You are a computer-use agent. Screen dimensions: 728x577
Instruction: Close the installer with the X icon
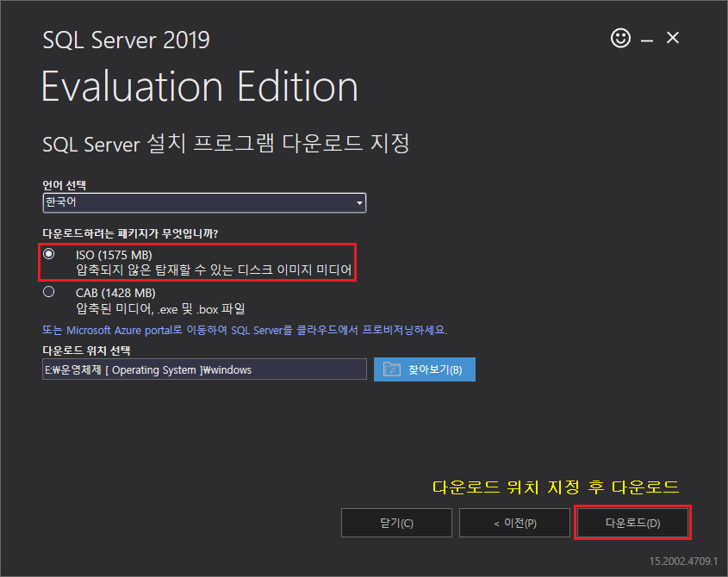[x=673, y=38]
